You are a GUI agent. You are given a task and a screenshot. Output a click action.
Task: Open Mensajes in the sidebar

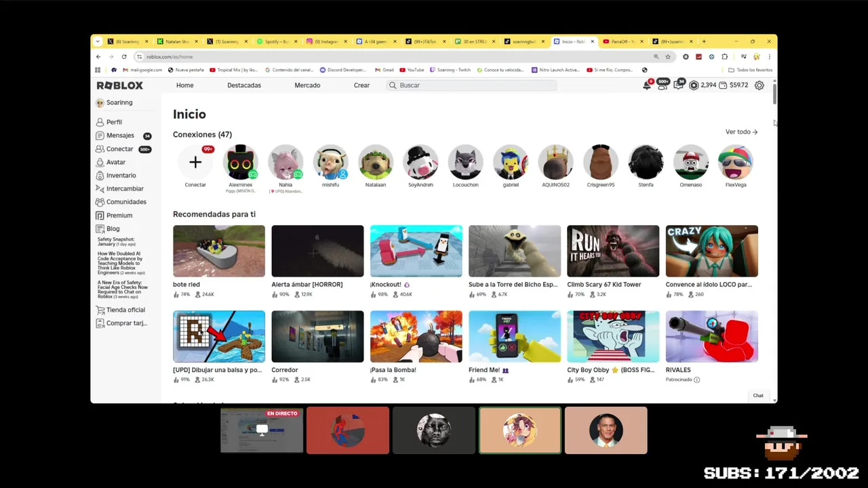pos(120,136)
